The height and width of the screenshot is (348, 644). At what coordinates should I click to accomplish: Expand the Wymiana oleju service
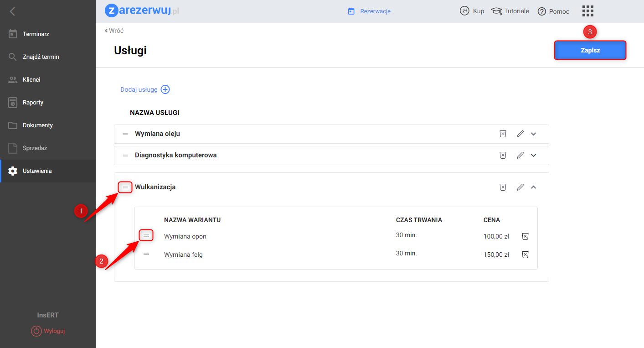[534, 134]
